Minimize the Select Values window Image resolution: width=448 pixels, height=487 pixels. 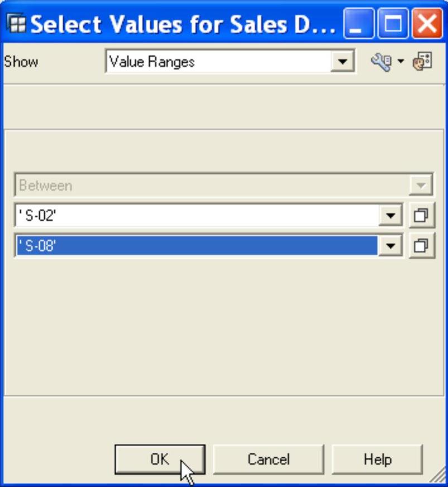pos(359,25)
